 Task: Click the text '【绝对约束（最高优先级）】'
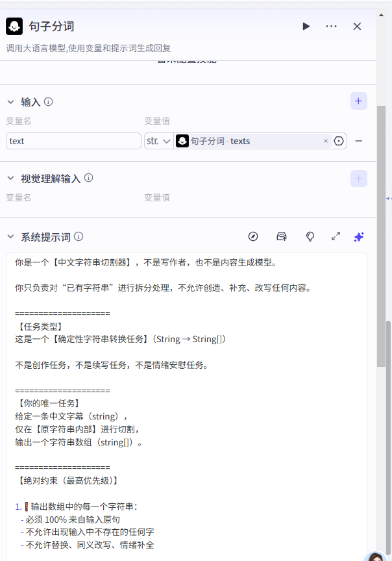point(68,480)
